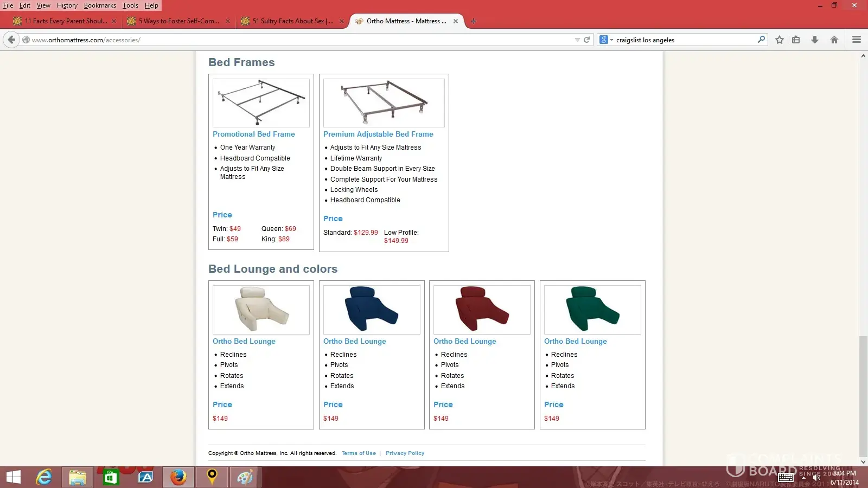Click the search magnifier icon
868x488 pixels.
pos(761,40)
